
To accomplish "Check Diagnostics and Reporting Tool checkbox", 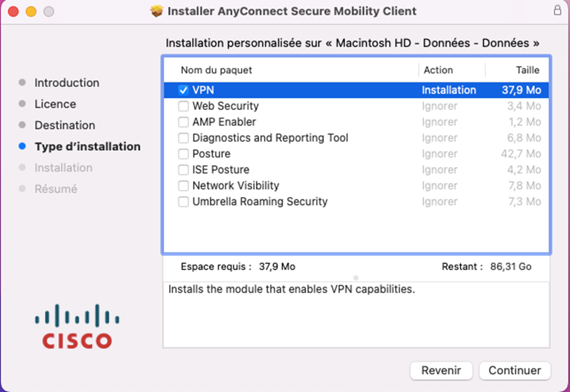I will click(183, 138).
